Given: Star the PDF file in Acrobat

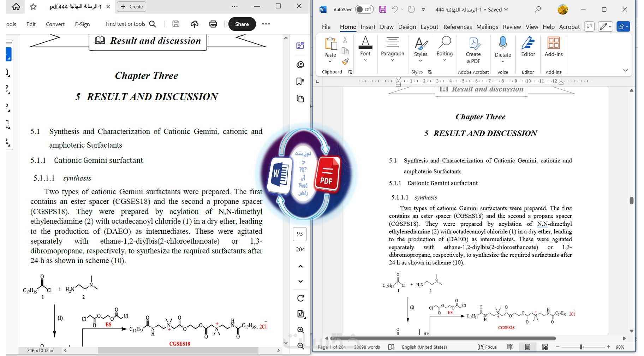Looking at the screenshot, I should click(x=33, y=6).
